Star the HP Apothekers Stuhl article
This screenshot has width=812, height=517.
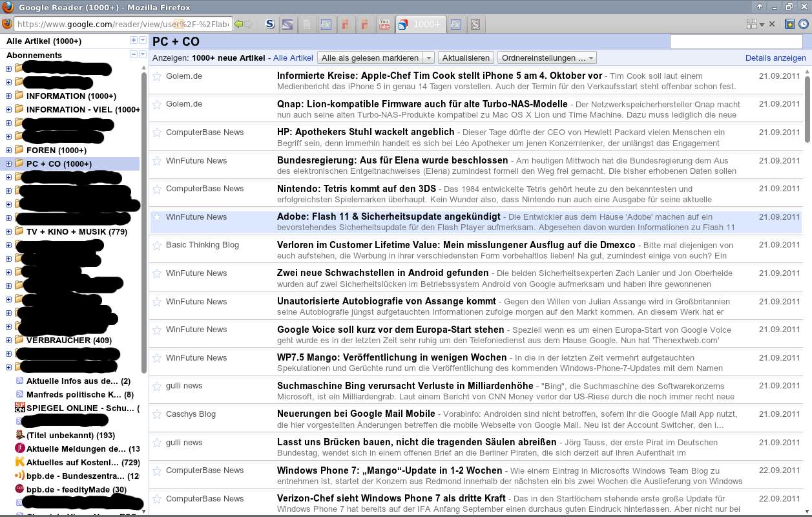pyautogui.click(x=156, y=132)
